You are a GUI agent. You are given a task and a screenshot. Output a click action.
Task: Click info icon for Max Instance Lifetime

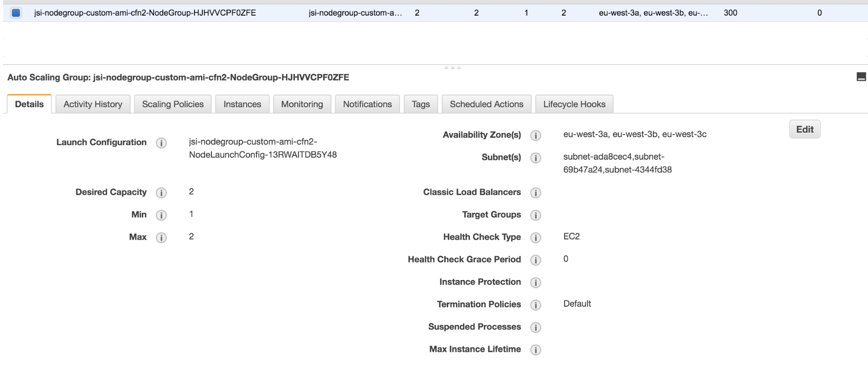pos(535,350)
